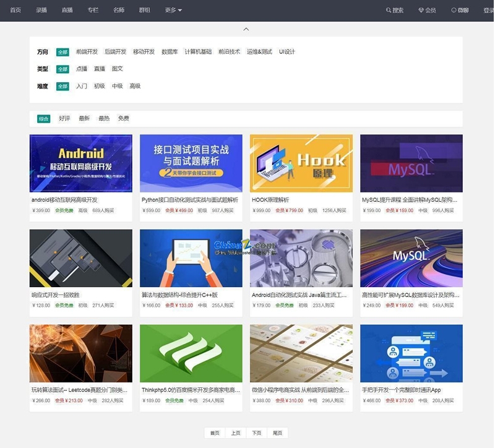Filter direction by 后端开发
The width and height of the screenshot is (495, 448).
116,52
